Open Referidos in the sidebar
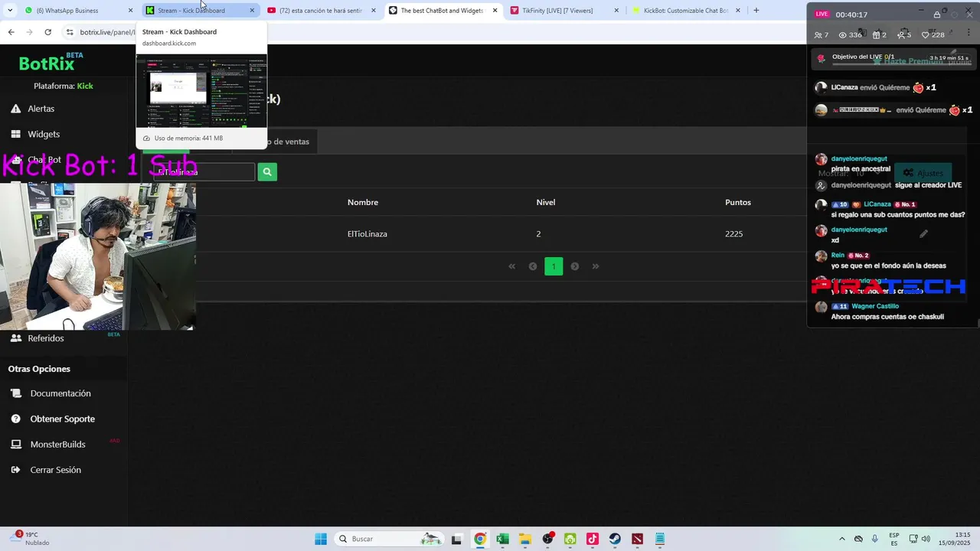 pyautogui.click(x=46, y=338)
